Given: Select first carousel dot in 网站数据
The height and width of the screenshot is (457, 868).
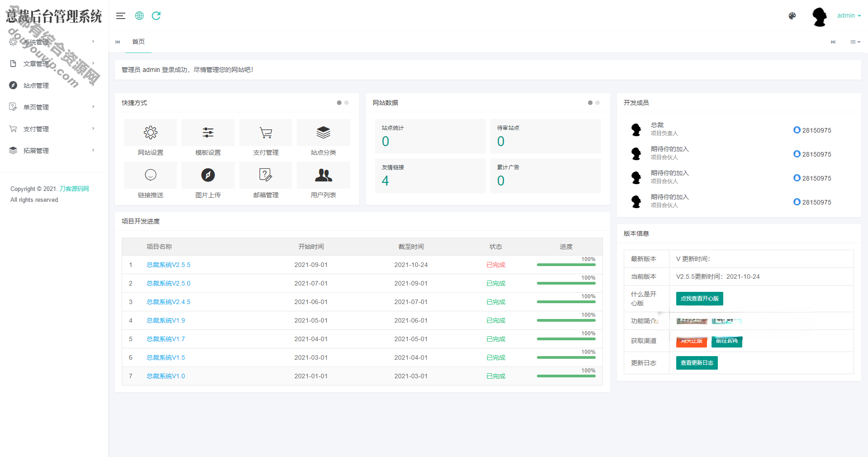Looking at the screenshot, I should pyautogui.click(x=590, y=103).
